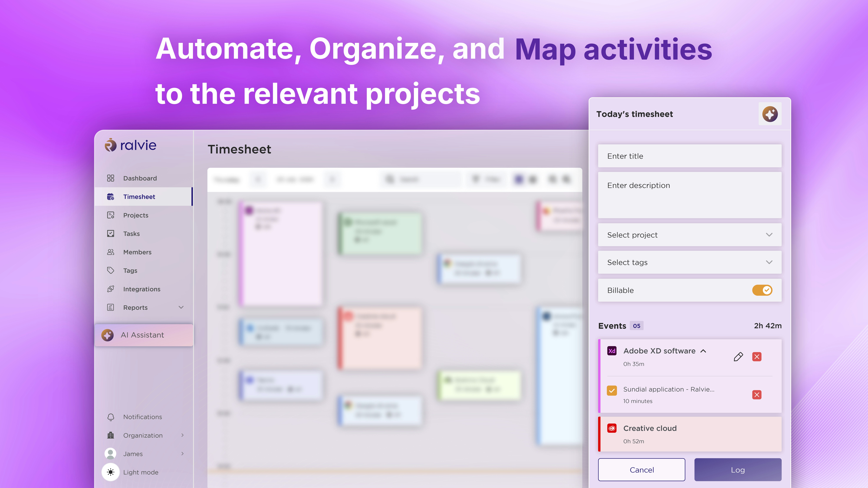Click the Projects icon in sidebar

[x=111, y=215]
